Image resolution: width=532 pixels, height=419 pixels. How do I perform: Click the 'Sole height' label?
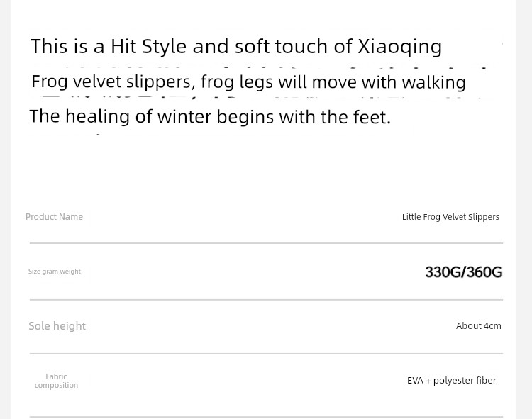pyautogui.click(x=57, y=326)
